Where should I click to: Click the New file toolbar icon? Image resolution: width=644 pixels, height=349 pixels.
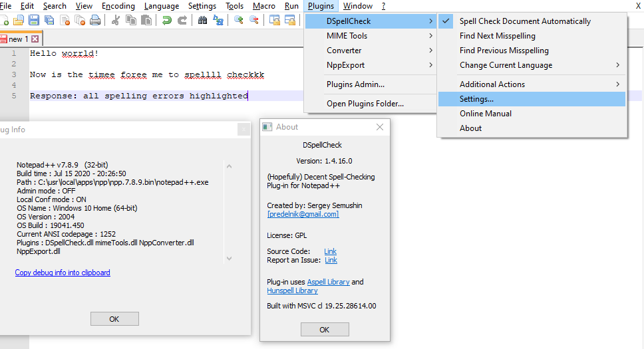point(4,20)
